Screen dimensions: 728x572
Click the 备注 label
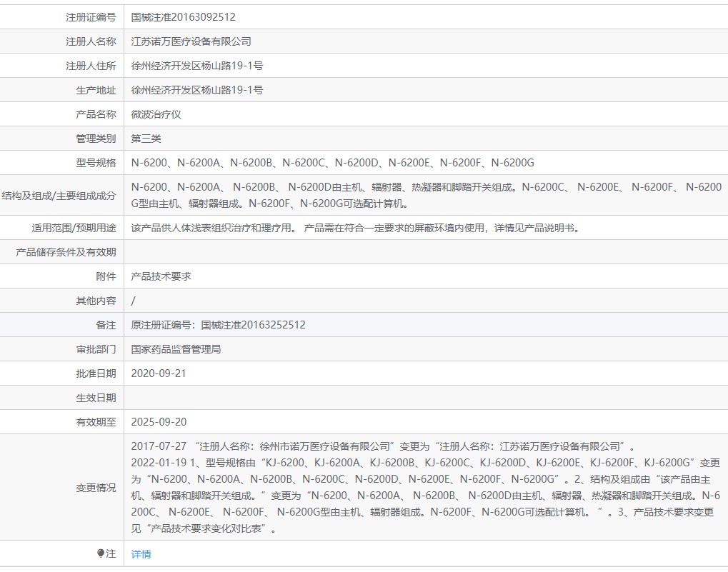tap(106, 325)
